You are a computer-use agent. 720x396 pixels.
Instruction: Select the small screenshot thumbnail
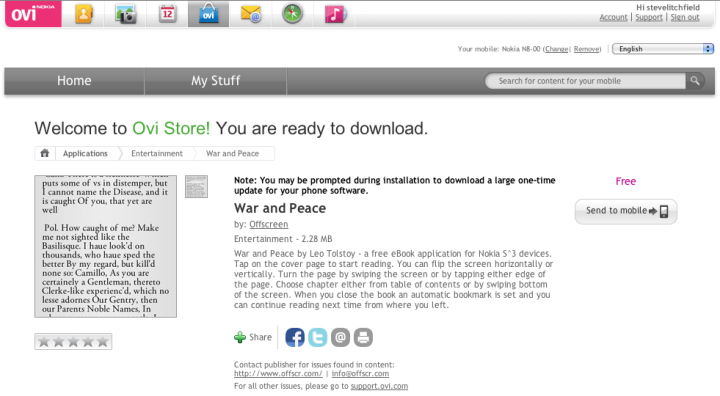coord(197,187)
